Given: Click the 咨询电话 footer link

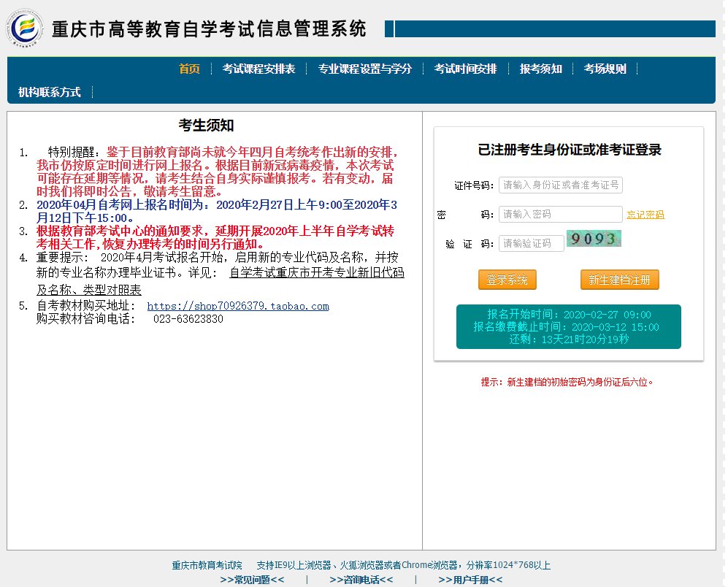Looking at the screenshot, I should [x=361, y=580].
